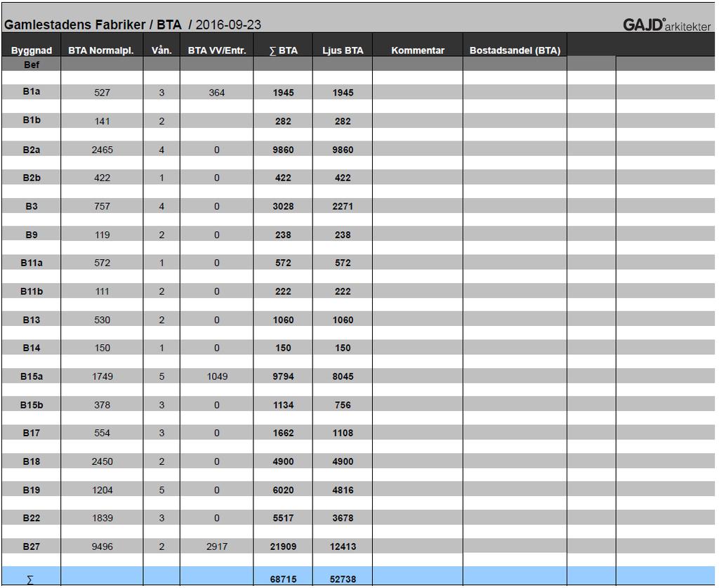Image resolution: width=719 pixels, height=588 pixels.
Task: Select the B27 normal floor value 9496
Action: 103,547
